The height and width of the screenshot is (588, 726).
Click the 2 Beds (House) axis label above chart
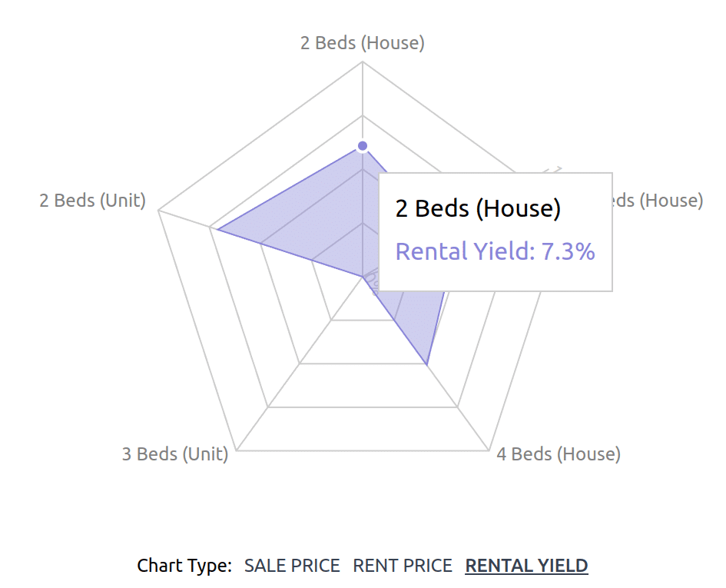pos(362,42)
